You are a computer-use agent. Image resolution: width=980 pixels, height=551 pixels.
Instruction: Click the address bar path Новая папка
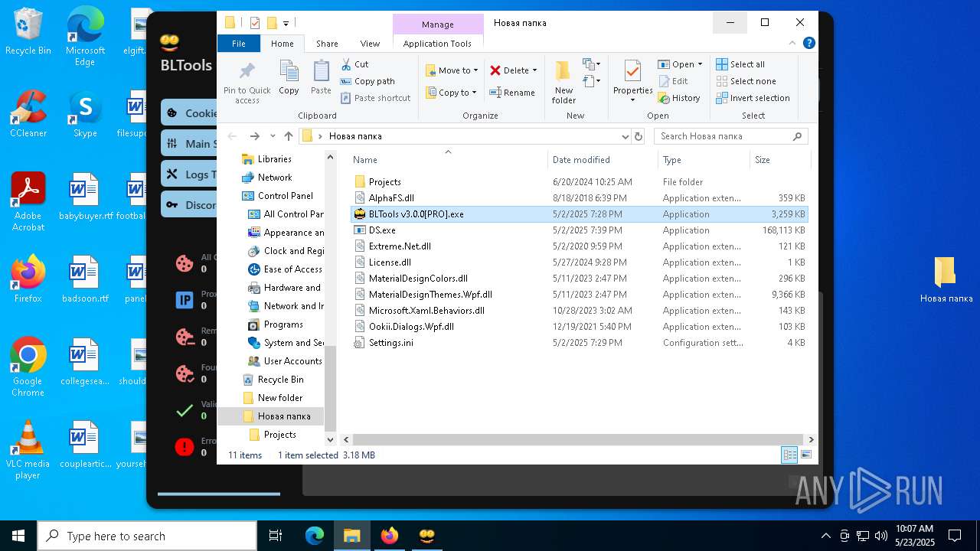(x=355, y=136)
